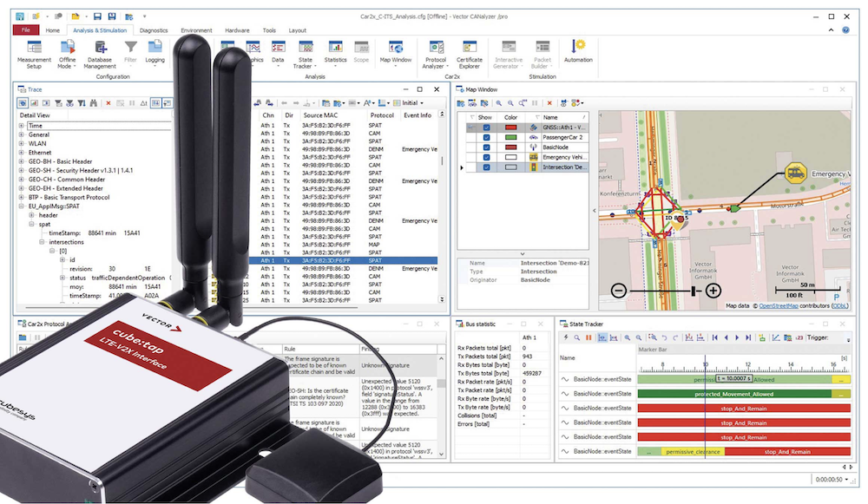Click the Protocol column header
This screenshot has height=504, width=868.
pos(381,115)
